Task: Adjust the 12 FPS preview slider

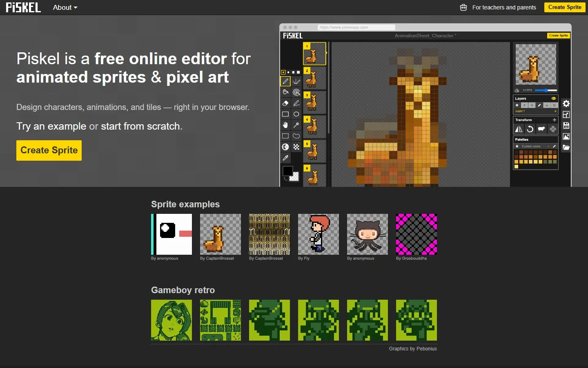Action: (x=546, y=90)
